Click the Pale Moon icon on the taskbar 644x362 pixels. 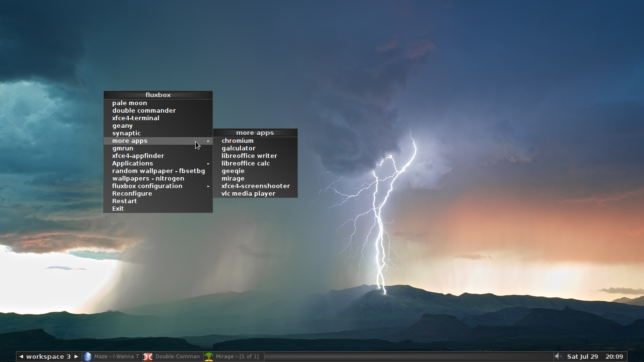point(88,356)
